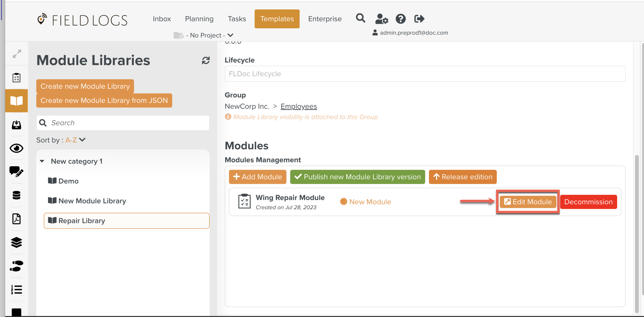Go to the Enterprise tab

[325, 19]
